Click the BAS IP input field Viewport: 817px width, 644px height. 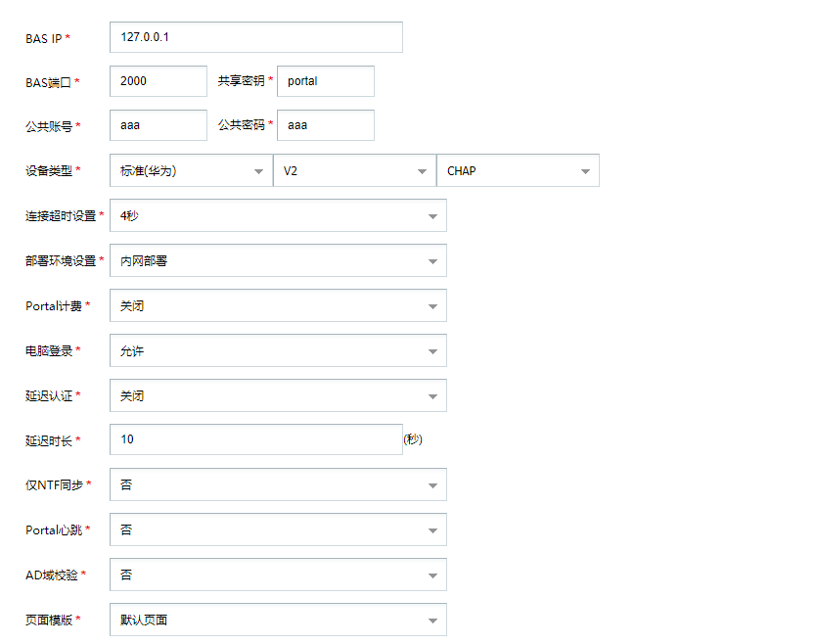[255, 37]
